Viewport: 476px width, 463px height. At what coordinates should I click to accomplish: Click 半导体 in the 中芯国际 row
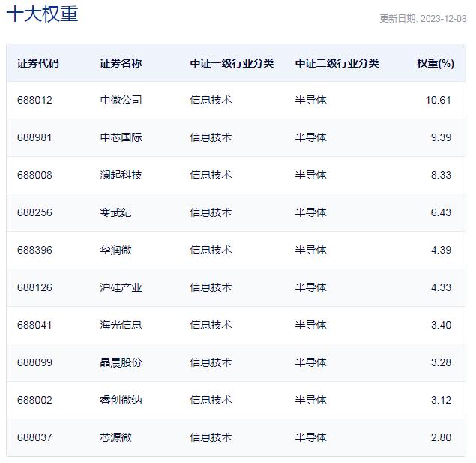(310, 137)
